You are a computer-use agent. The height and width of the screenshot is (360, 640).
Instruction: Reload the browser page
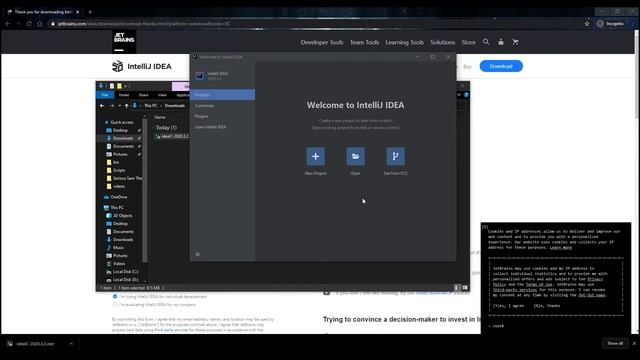pos(29,24)
